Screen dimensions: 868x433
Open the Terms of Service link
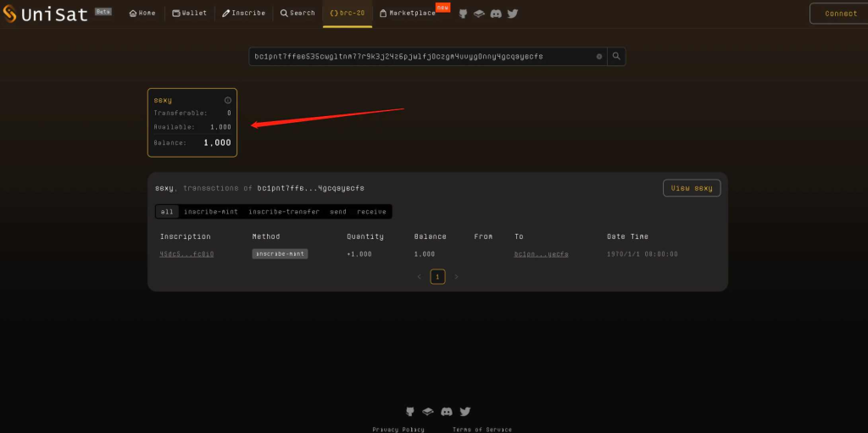(482, 430)
